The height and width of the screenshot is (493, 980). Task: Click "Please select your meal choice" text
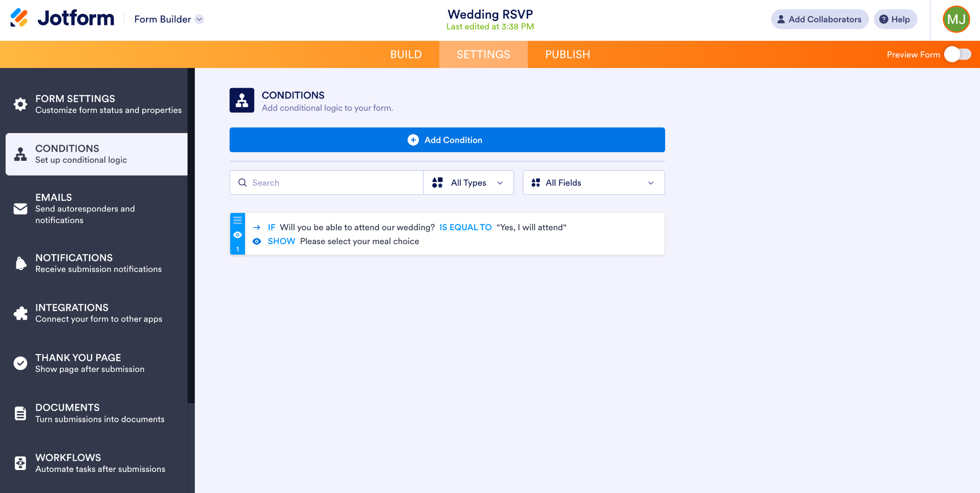359,241
